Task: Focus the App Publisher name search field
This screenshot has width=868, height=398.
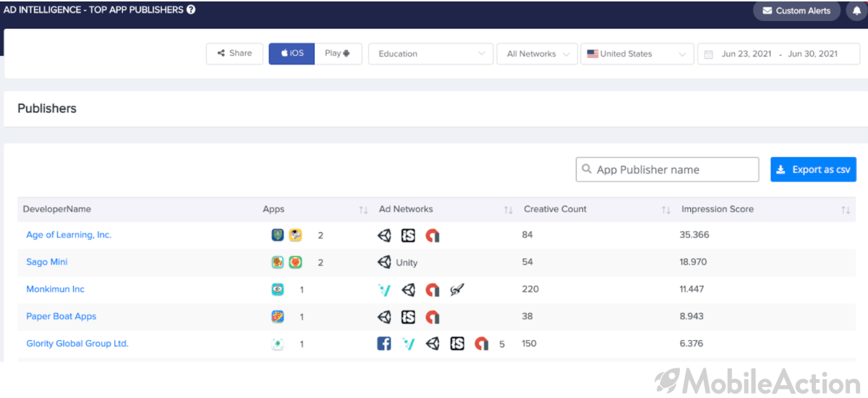Action: [668, 169]
